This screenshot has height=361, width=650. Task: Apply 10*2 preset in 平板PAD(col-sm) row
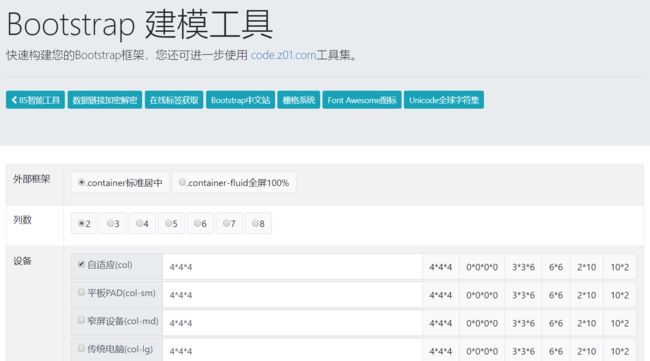coord(620,295)
